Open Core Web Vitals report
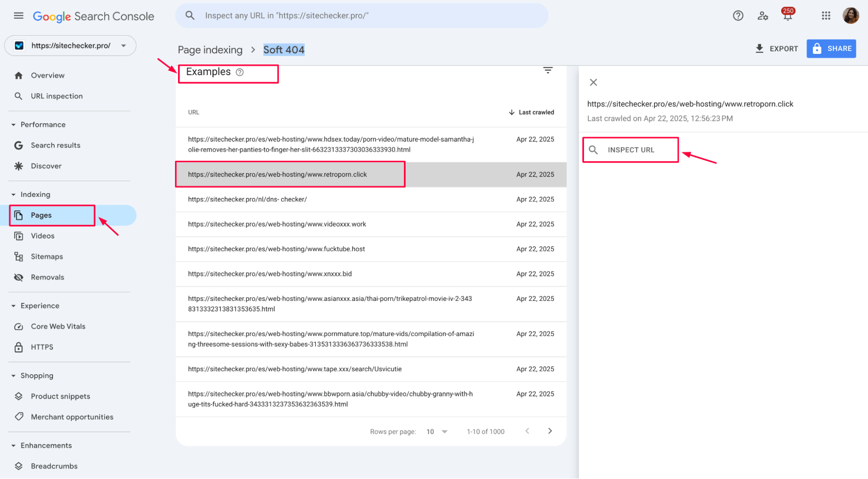 point(58,326)
